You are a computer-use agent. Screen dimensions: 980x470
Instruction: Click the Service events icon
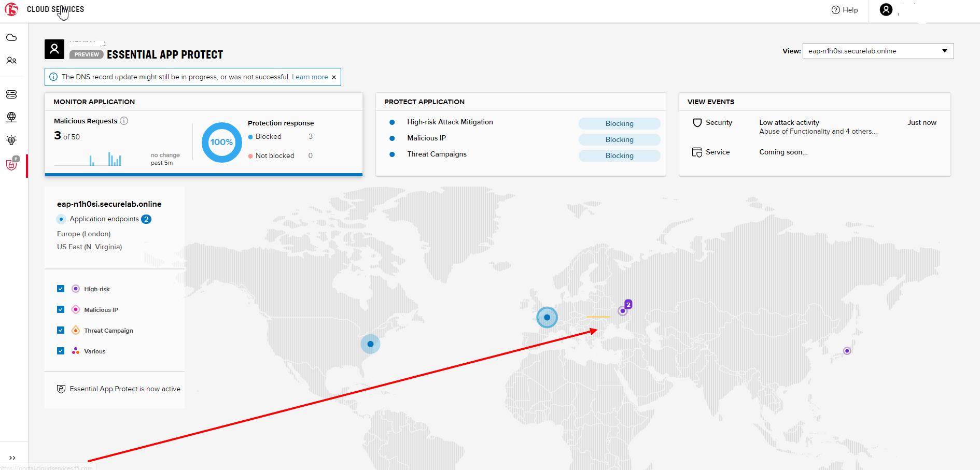[x=697, y=152]
